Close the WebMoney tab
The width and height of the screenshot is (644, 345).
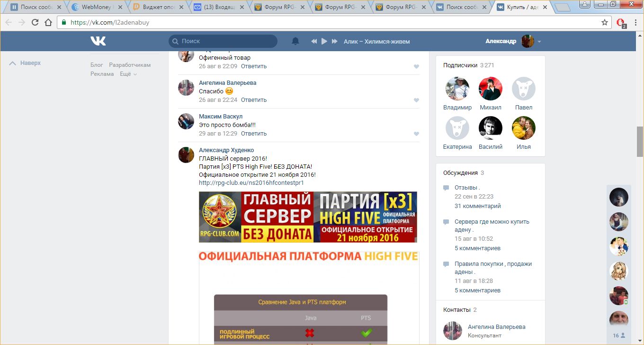(121, 7)
